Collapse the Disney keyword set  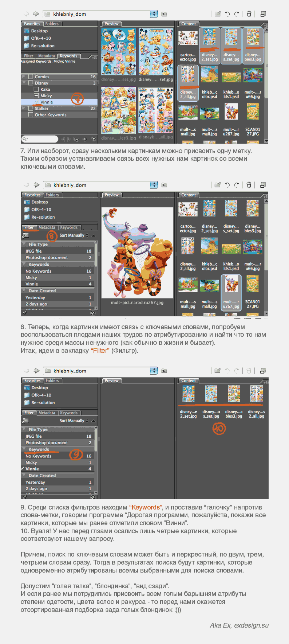point(24,83)
